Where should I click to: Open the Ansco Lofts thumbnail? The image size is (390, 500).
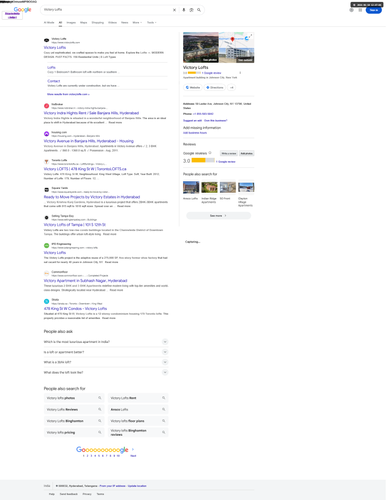pyautogui.click(x=191, y=187)
